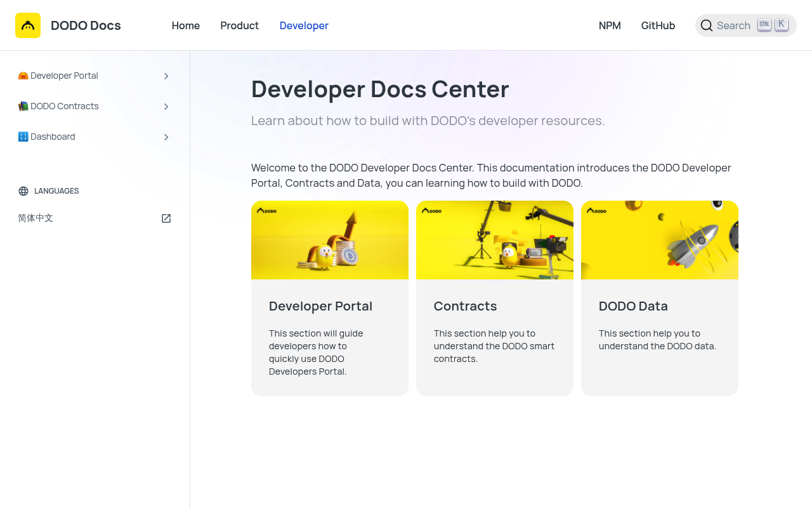The image size is (812, 508).
Task: Click the 'Welcome to the DODO Developer' paragraph
Action: [491, 175]
